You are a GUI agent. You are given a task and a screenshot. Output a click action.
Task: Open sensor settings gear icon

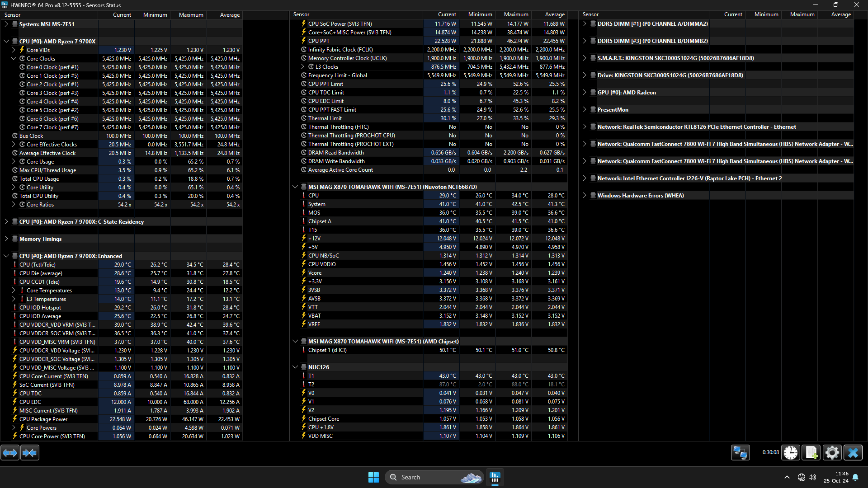(x=832, y=452)
